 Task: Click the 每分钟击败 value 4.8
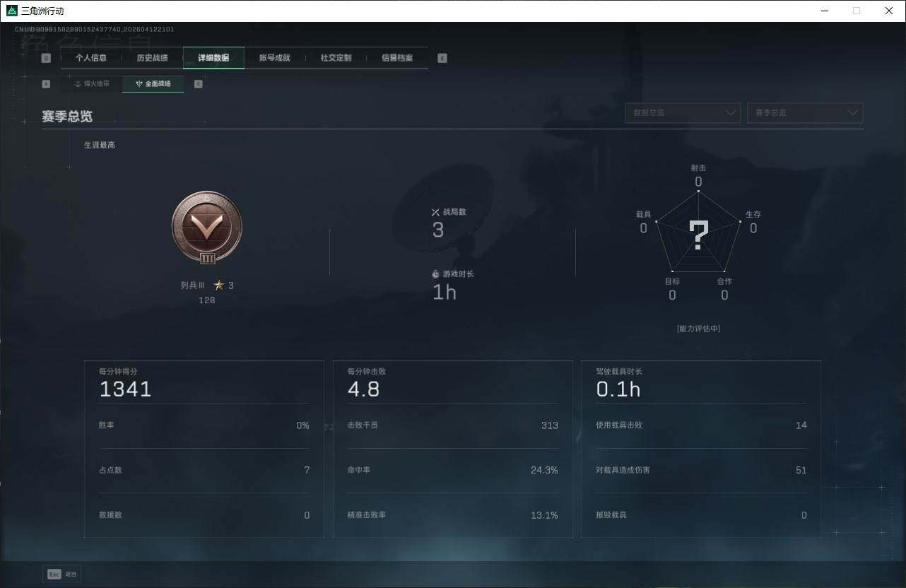click(x=363, y=389)
